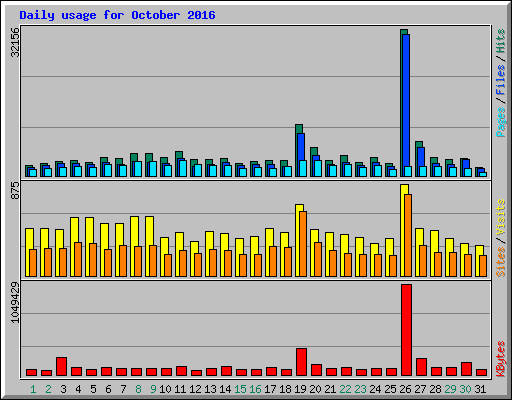Click day label 12 on the x-axis
This screenshot has width=512, height=400.
pos(195,389)
